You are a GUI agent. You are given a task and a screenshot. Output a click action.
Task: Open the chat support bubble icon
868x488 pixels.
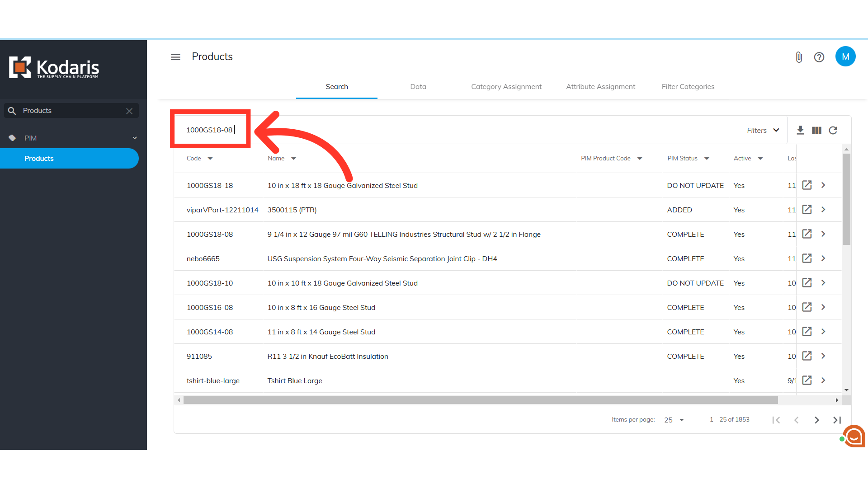click(854, 436)
